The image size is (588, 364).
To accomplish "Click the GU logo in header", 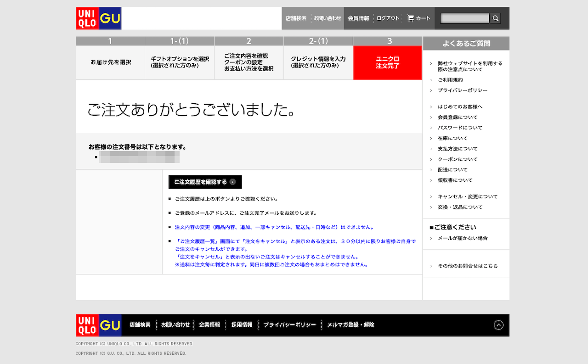I will (x=110, y=18).
